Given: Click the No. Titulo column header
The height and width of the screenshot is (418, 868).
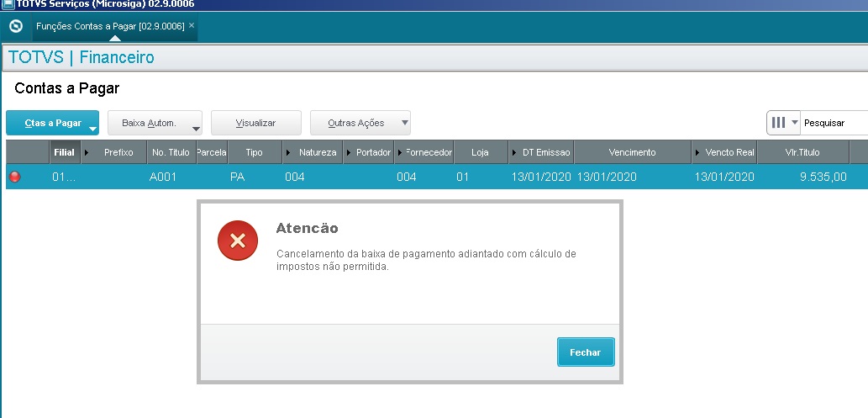Looking at the screenshot, I should click(171, 152).
